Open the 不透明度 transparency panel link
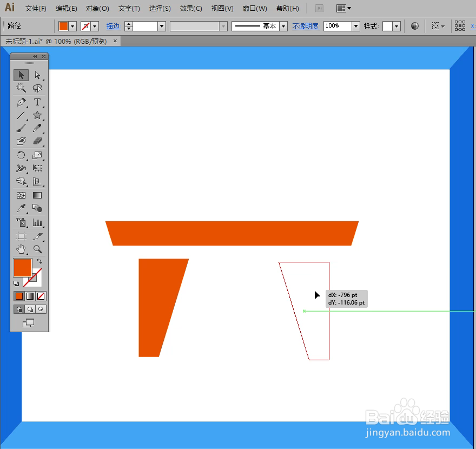 click(306, 27)
